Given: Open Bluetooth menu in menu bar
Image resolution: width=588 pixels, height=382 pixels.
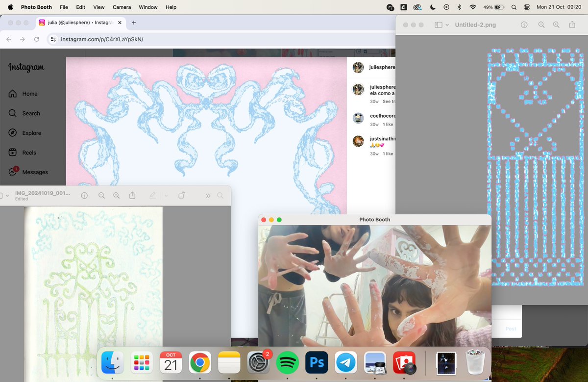Looking at the screenshot, I should pyautogui.click(x=459, y=7).
